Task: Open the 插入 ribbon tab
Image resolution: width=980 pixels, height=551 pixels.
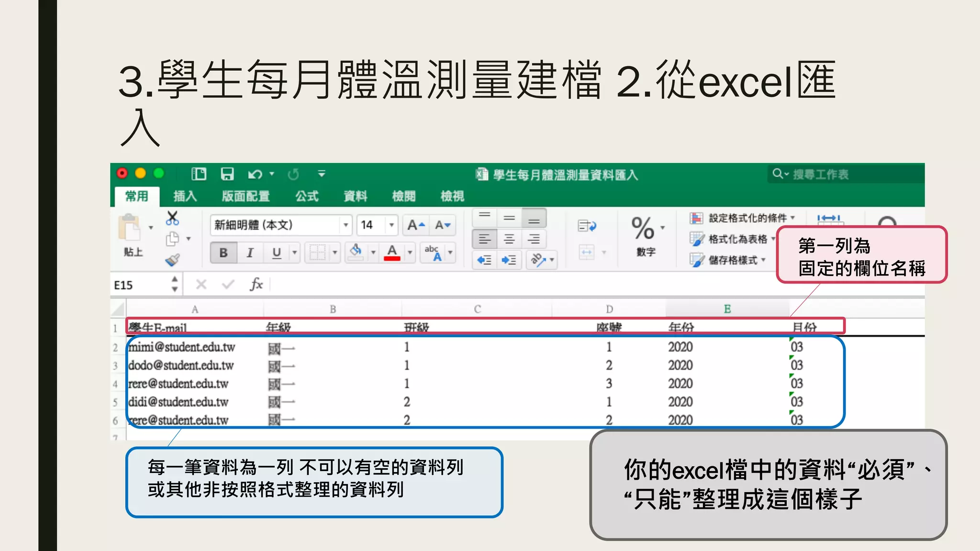Action: [x=185, y=196]
